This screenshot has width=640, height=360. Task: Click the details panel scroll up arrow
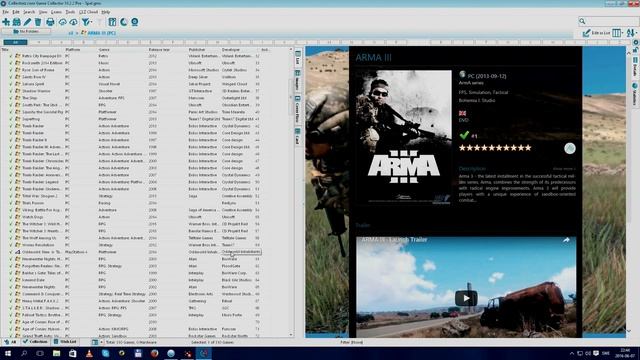pyautogui.click(x=629, y=53)
